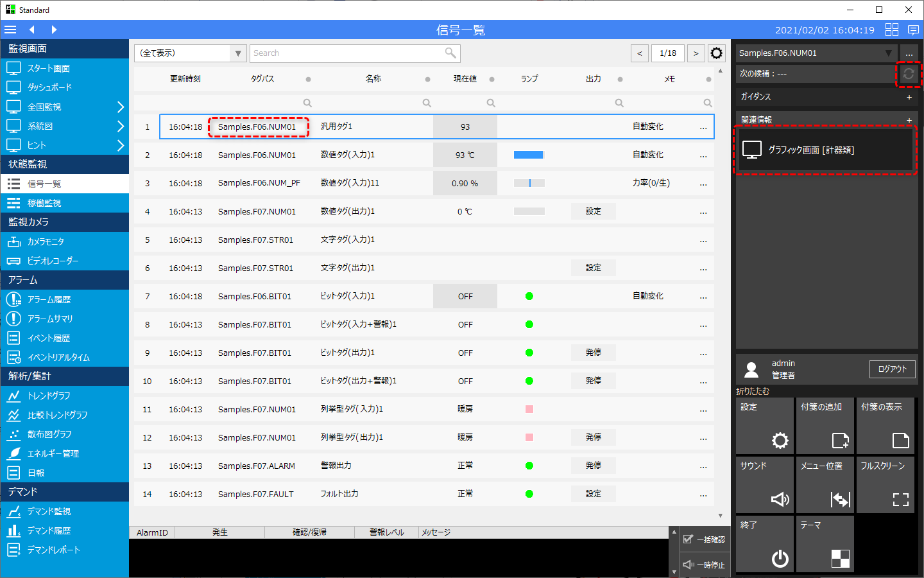Open the message notes icon in header
Image resolution: width=924 pixels, height=578 pixels.
(x=913, y=30)
